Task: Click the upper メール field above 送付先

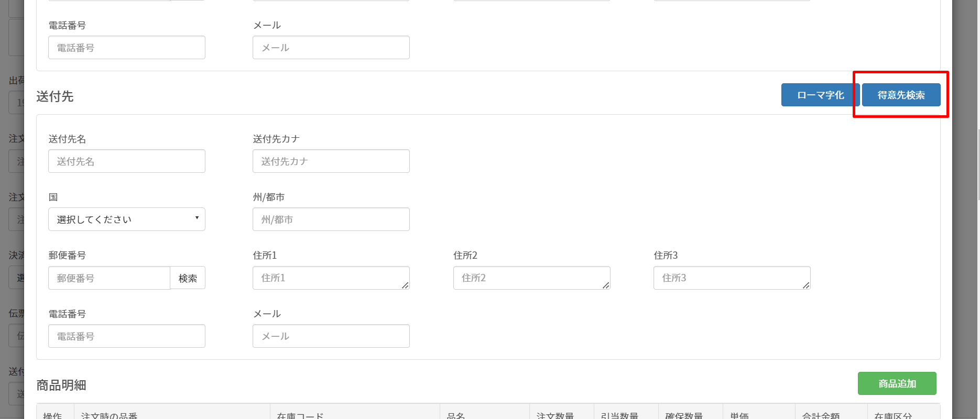Action: click(331, 48)
